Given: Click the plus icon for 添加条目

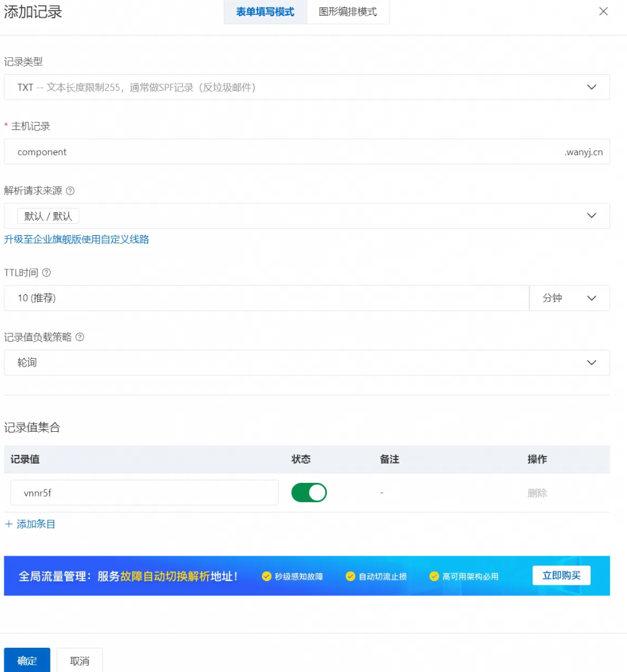Looking at the screenshot, I should click(9, 524).
